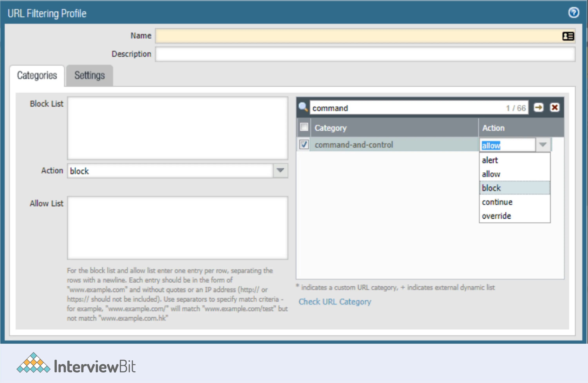Image resolution: width=588 pixels, height=383 pixels.
Task: Open the Categories tab
Action: (x=37, y=76)
